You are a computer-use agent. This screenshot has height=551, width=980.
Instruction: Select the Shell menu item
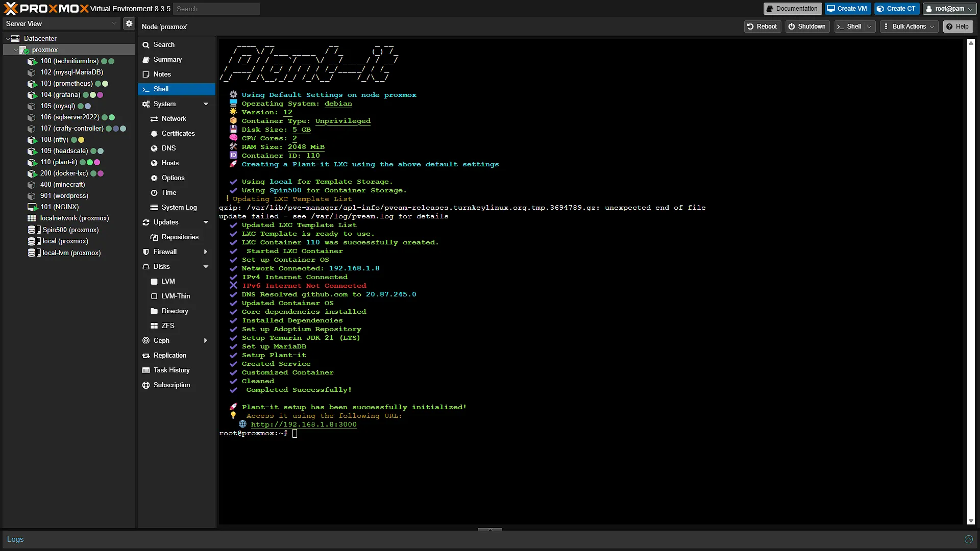[x=177, y=89]
